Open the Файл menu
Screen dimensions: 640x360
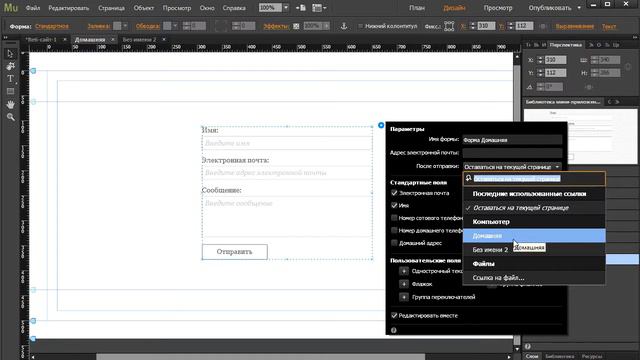(33, 8)
